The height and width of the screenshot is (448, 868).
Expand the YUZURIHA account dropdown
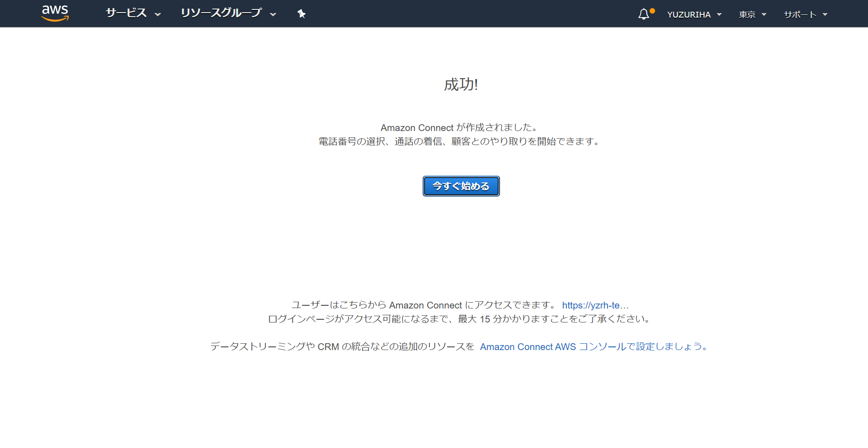(690, 14)
